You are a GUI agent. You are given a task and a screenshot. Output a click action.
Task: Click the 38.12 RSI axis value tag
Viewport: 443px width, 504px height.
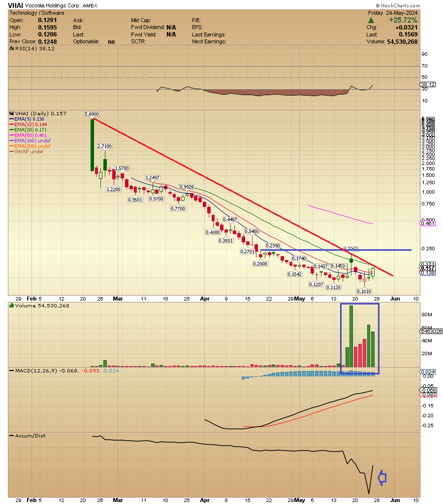428,84
